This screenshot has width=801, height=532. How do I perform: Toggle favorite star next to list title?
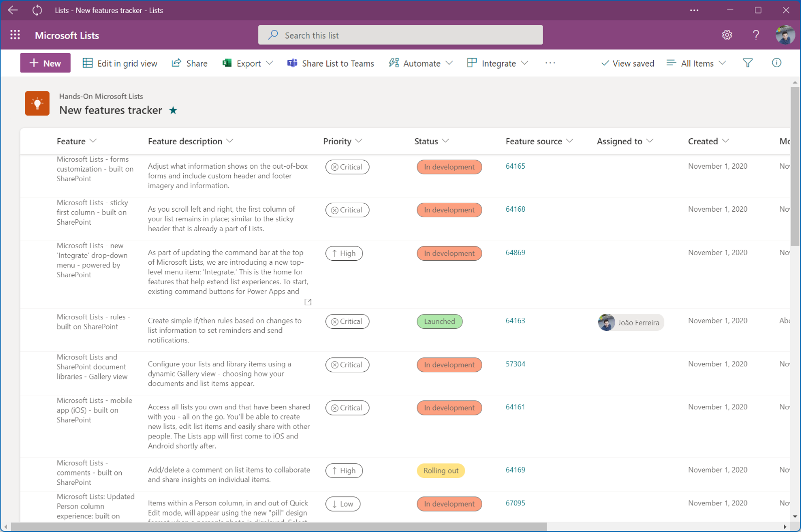173,110
